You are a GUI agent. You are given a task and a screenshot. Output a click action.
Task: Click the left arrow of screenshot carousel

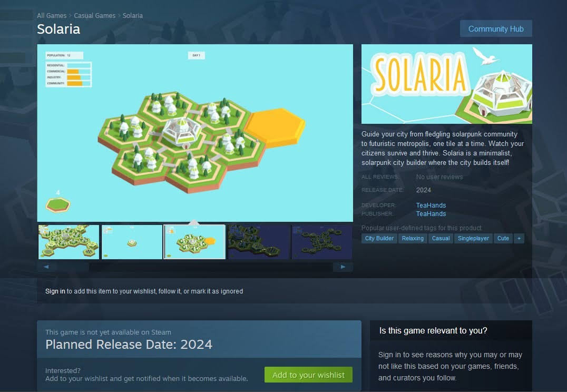coord(46,267)
